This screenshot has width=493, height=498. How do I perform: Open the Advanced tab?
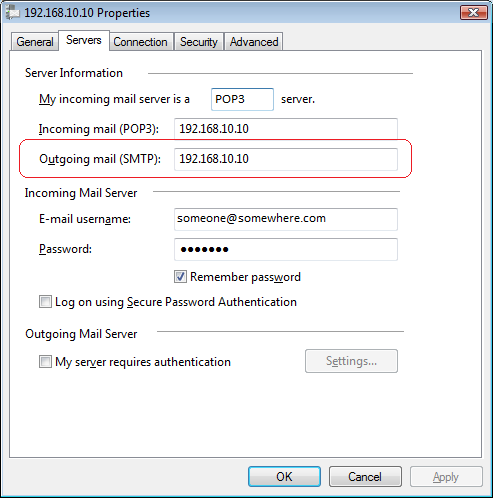coord(254,42)
